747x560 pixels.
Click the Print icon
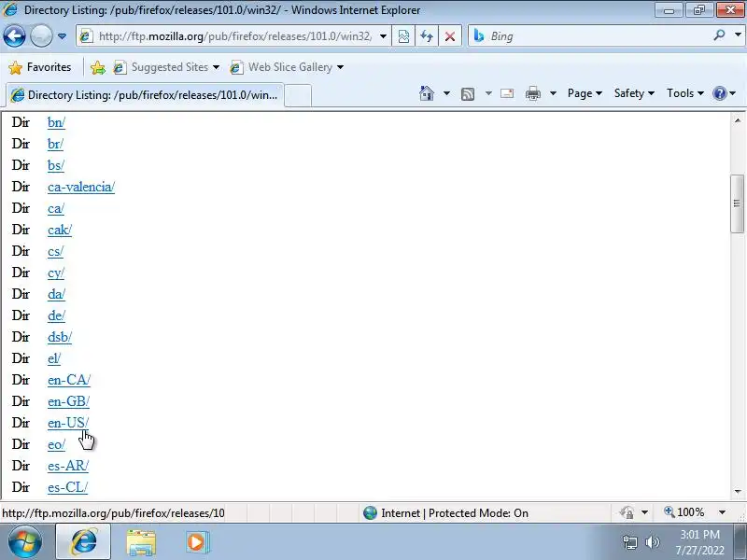533,93
